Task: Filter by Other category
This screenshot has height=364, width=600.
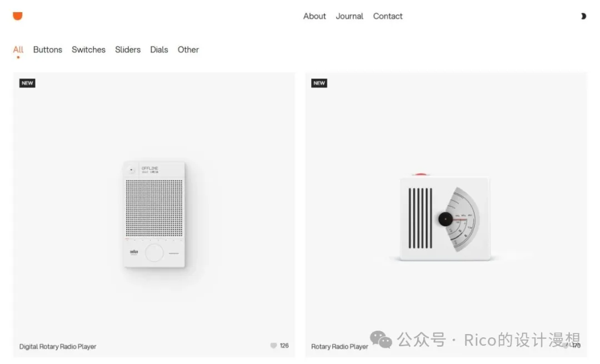Action: (x=188, y=50)
